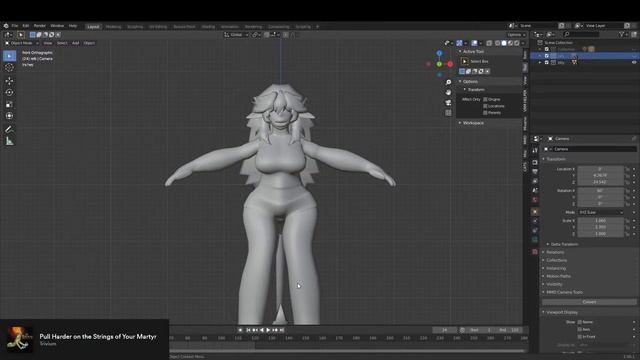Open the Render menu
This screenshot has height=360, width=640.
coord(40,26)
